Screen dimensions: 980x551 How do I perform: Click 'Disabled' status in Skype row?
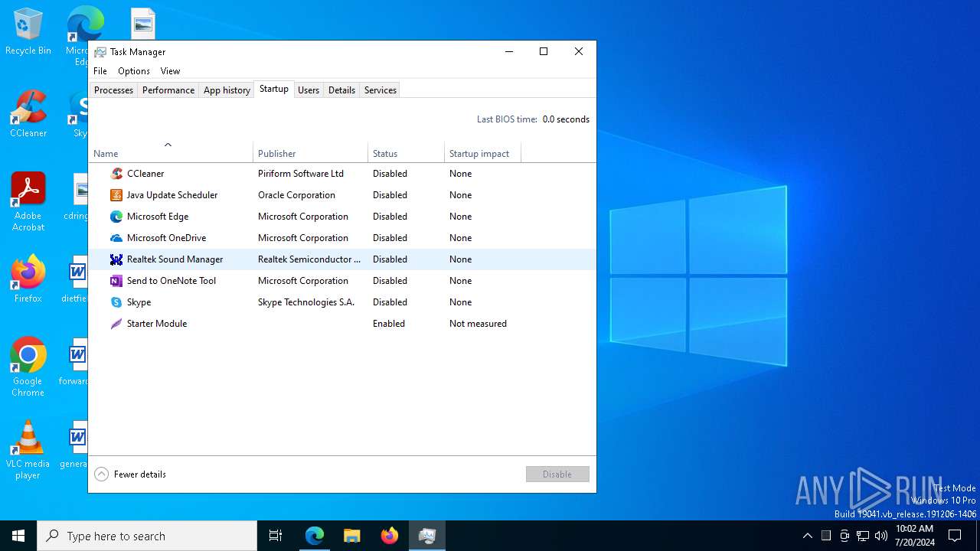click(x=390, y=302)
